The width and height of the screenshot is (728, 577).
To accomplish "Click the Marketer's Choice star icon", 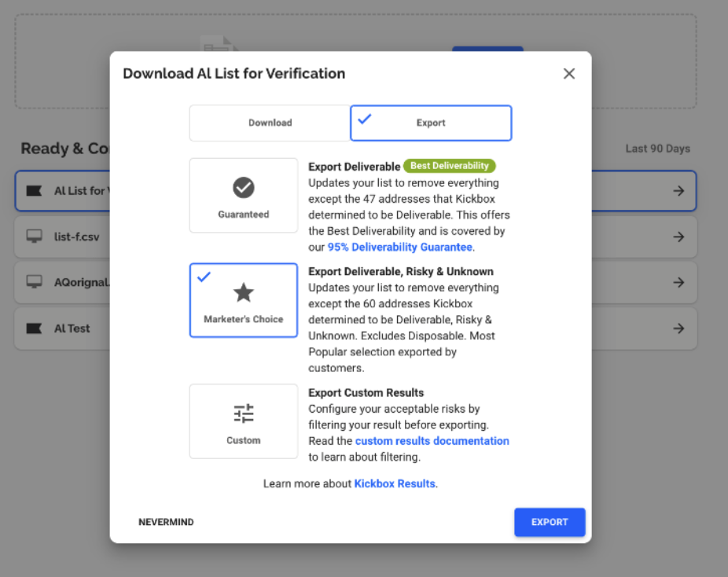I will (x=243, y=292).
